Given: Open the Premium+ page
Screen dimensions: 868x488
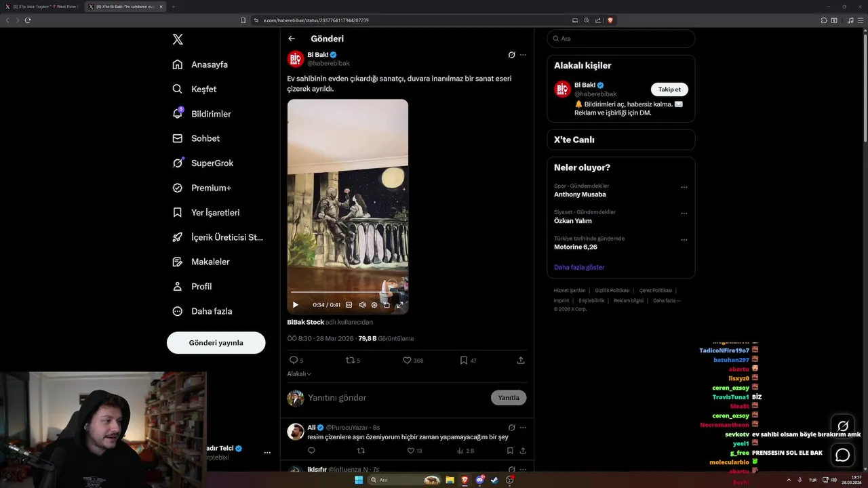Looking at the screenshot, I should [201, 188].
